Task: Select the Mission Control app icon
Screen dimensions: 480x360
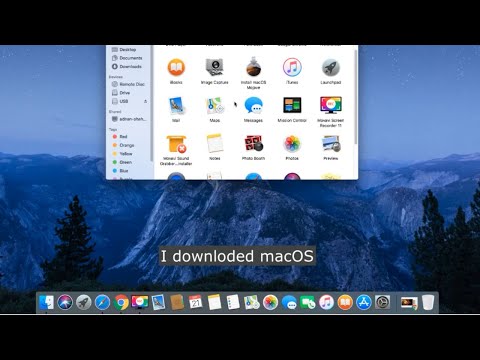Action: [292, 105]
